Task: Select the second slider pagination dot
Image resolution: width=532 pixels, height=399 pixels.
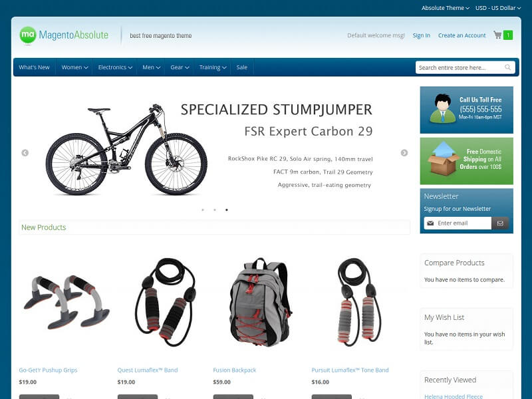Action: (x=215, y=209)
